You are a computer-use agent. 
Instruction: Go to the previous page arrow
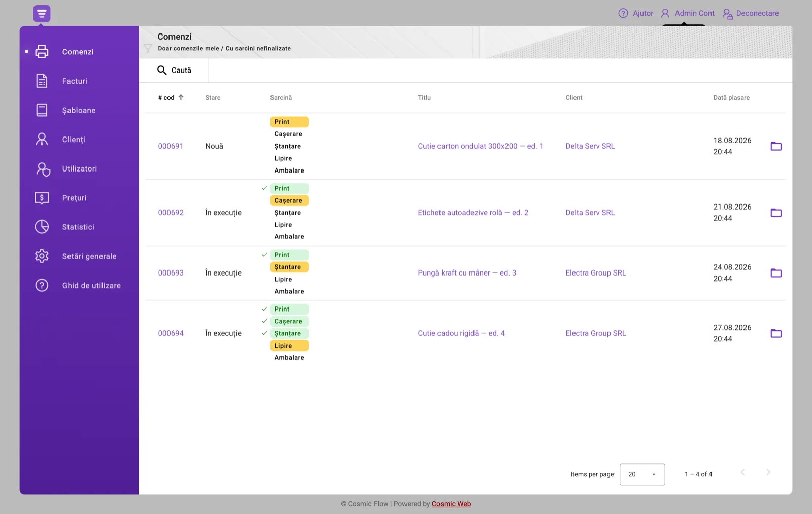coord(742,472)
